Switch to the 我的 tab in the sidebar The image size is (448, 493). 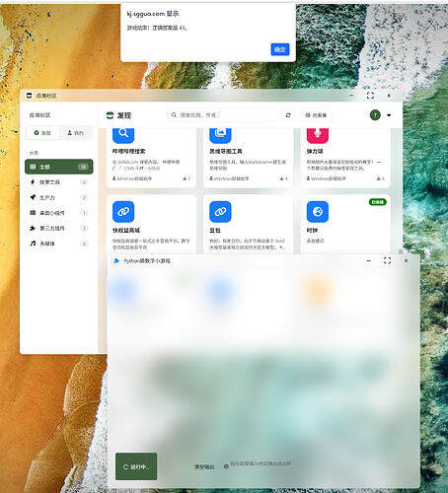75,133
